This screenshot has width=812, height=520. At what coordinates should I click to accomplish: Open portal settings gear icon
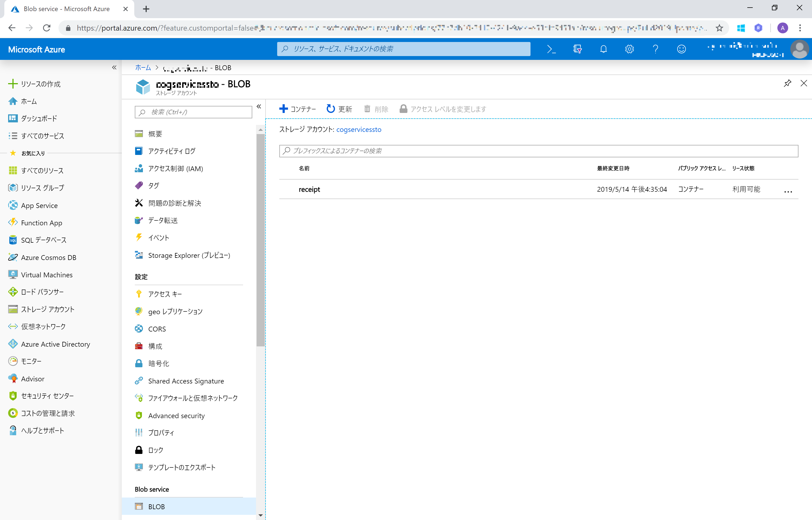[629, 49]
